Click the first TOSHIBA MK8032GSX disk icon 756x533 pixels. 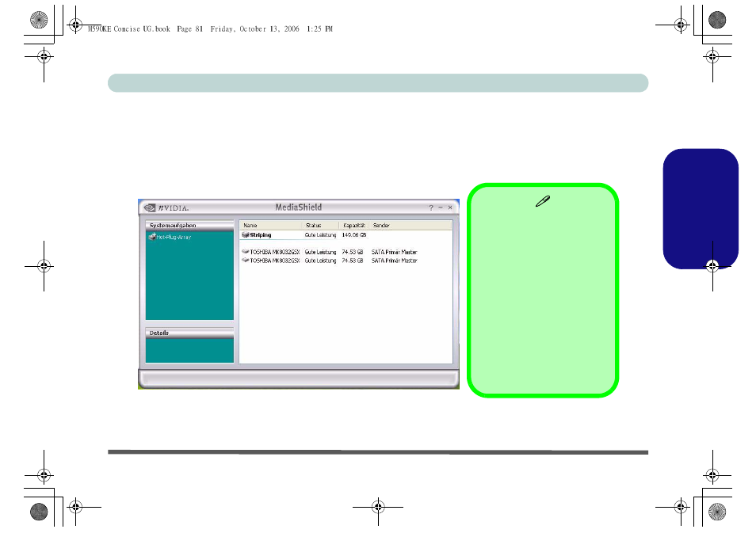(x=246, y=252)
